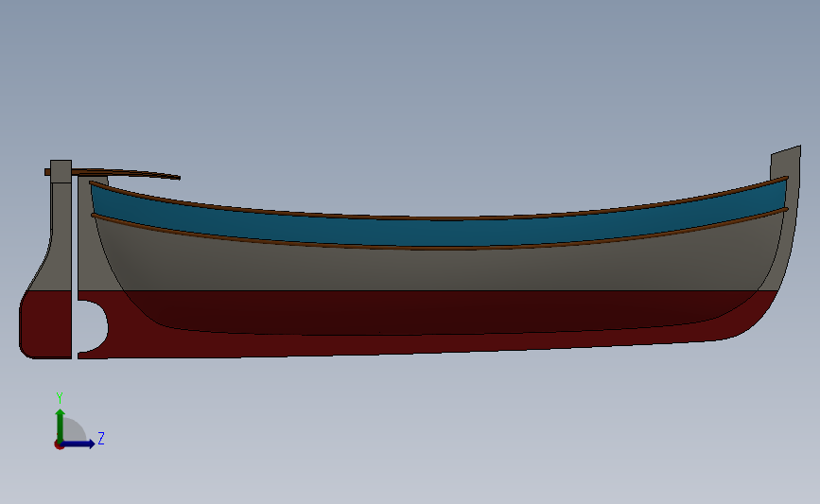Screen dimensions: 820x504
Task: Select the brown tiller bar
Action: (113, 173)
